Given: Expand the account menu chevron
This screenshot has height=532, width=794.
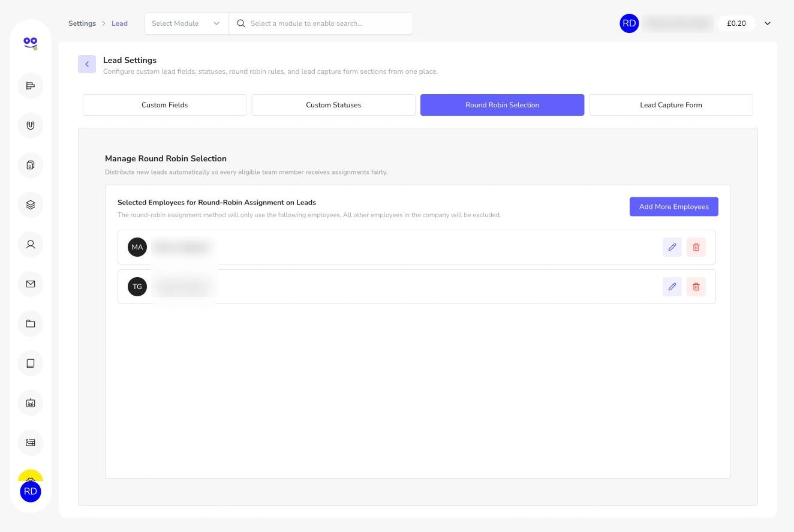Looking at the screenshot, I should 768,23.
